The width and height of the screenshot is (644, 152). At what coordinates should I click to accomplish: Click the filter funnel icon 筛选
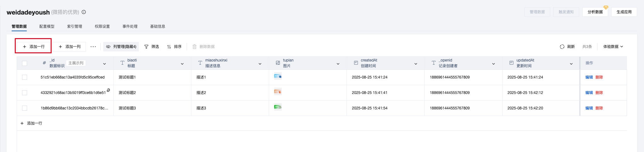pyautogui.click(x=146, y=47)
